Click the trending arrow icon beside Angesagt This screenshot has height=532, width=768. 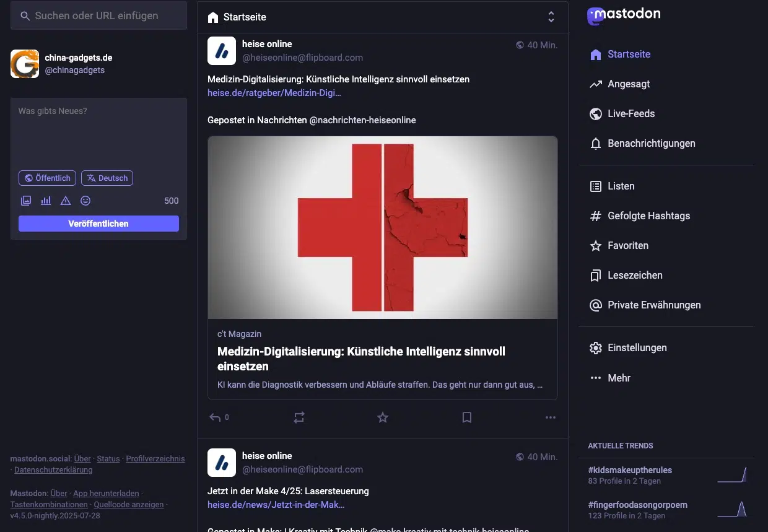(596, 84)
